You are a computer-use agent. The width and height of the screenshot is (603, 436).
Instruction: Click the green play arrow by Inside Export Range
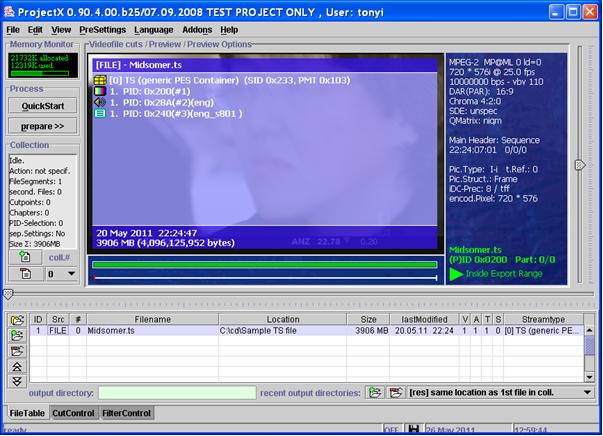click(x=456, y=274)
